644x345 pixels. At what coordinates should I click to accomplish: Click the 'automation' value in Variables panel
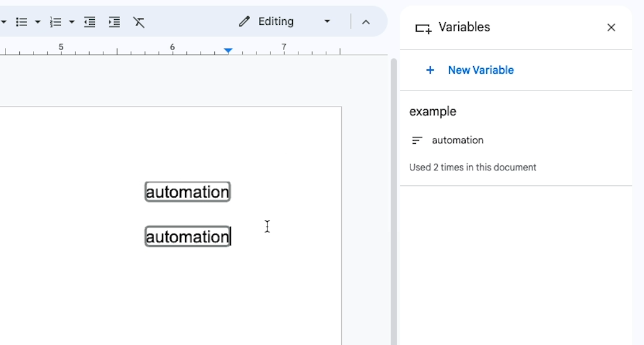(458, 140)
